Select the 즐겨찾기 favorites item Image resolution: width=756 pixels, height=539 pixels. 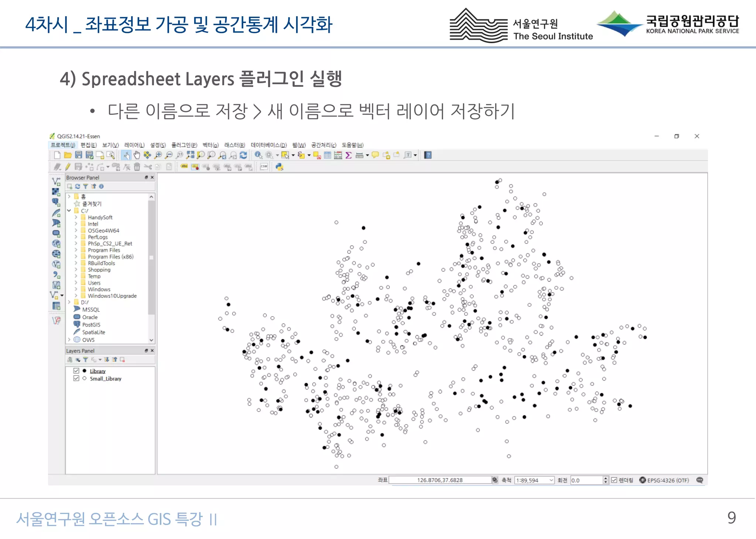click(92, 204)
